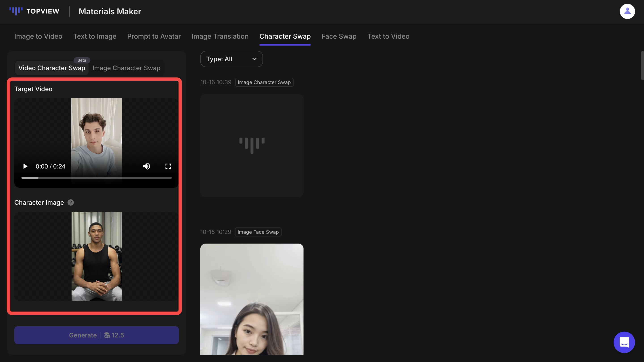The height and width of the screenshot is (362, 644).
Task: Play the target video
Action: pyautogui.click(x=25, y=166)
